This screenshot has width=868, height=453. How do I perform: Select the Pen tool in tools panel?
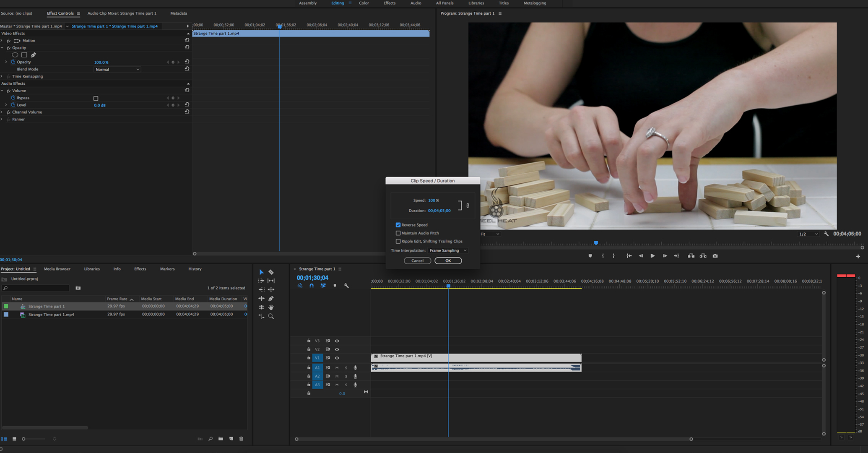coord(271,299)
